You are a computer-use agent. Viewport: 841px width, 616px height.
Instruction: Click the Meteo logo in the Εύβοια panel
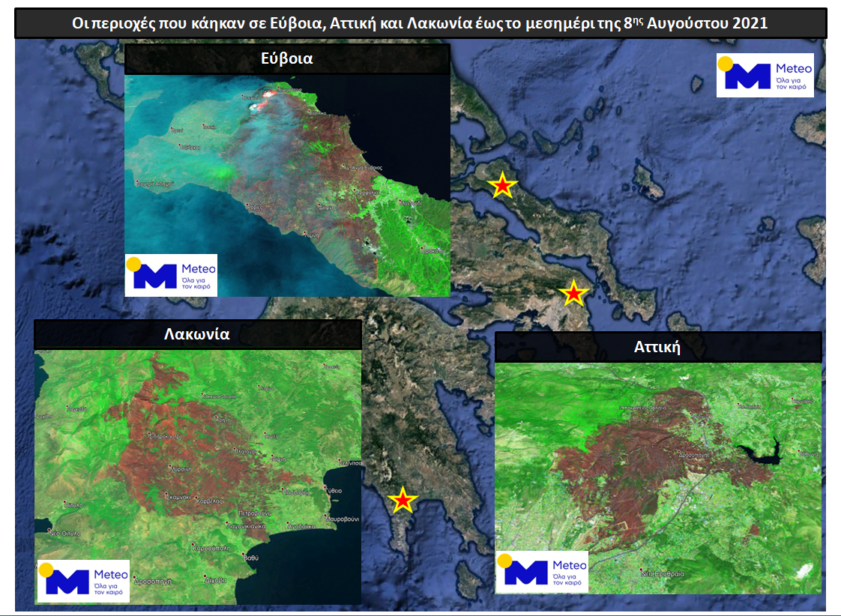pyautogui.click(x=171, y=275)
